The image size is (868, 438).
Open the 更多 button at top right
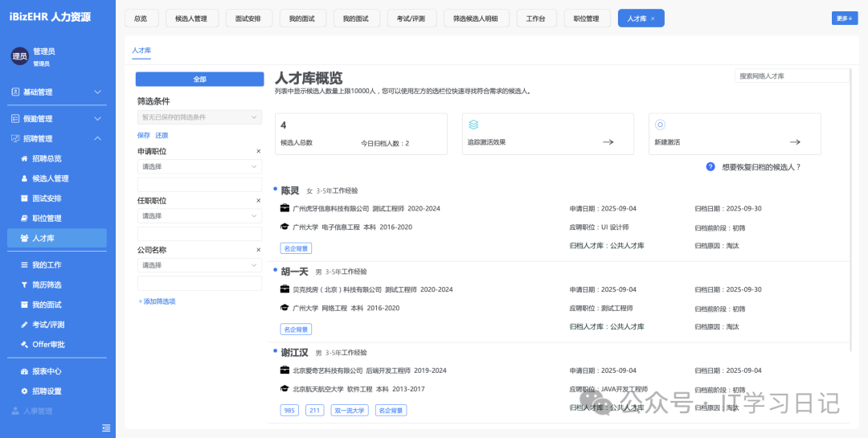tap(844, 18)
